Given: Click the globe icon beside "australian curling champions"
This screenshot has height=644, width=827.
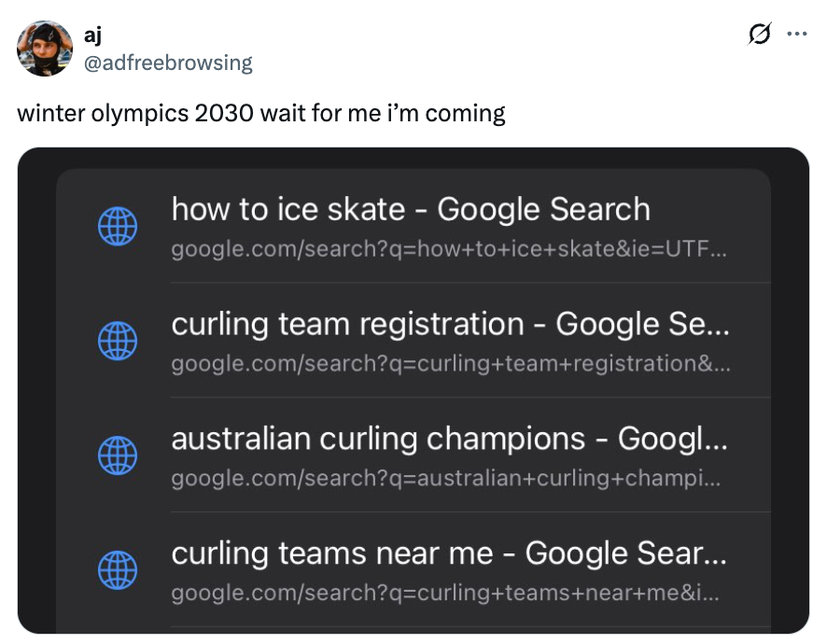Looking at the screenshot, I should tap(118, 455).
